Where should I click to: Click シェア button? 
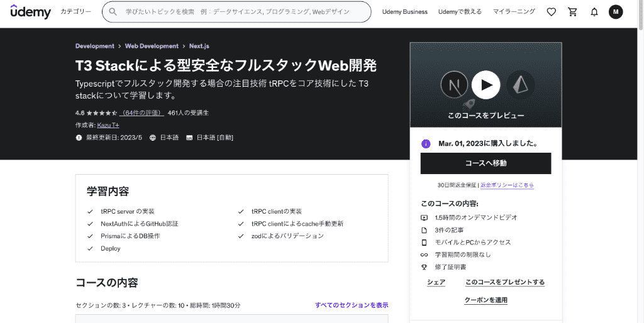(436, 282)
